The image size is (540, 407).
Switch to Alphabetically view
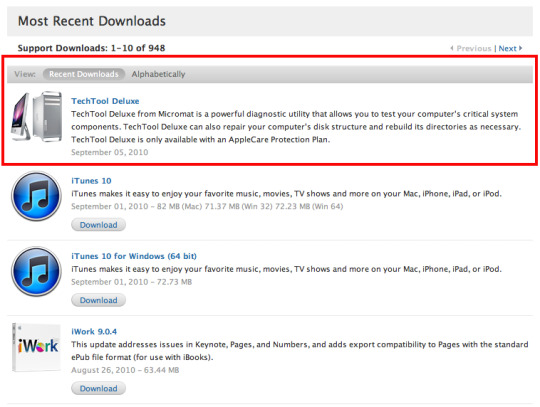click(158, 74)
